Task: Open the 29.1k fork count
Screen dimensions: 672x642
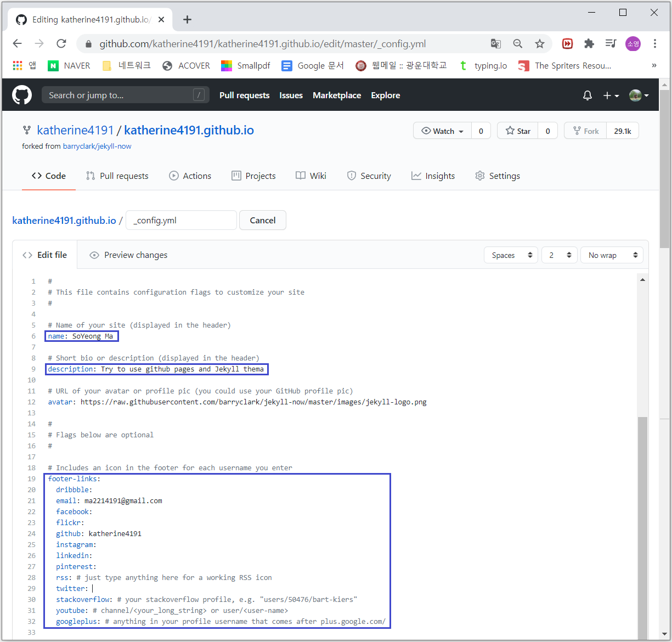Action: coord(623,131)
